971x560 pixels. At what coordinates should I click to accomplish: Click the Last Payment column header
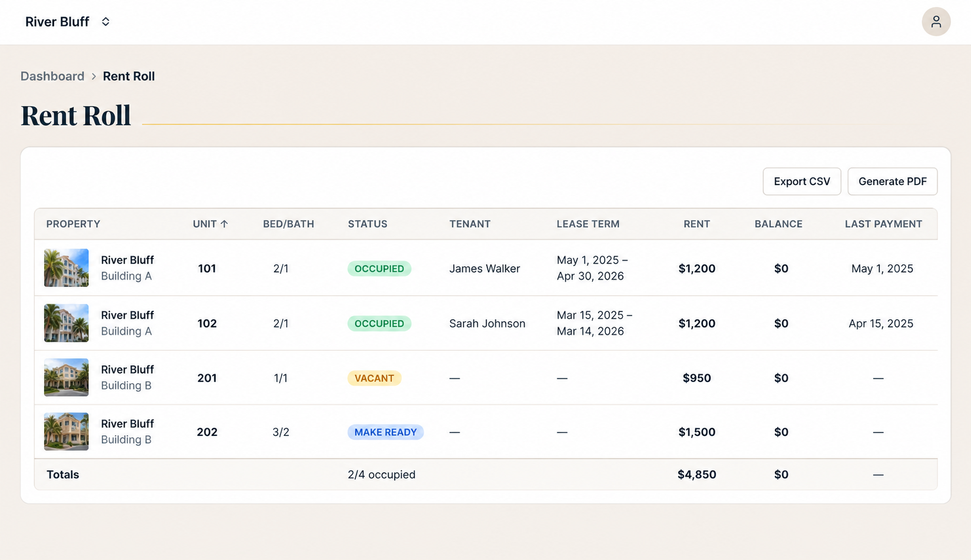click(x=883, y=224)
